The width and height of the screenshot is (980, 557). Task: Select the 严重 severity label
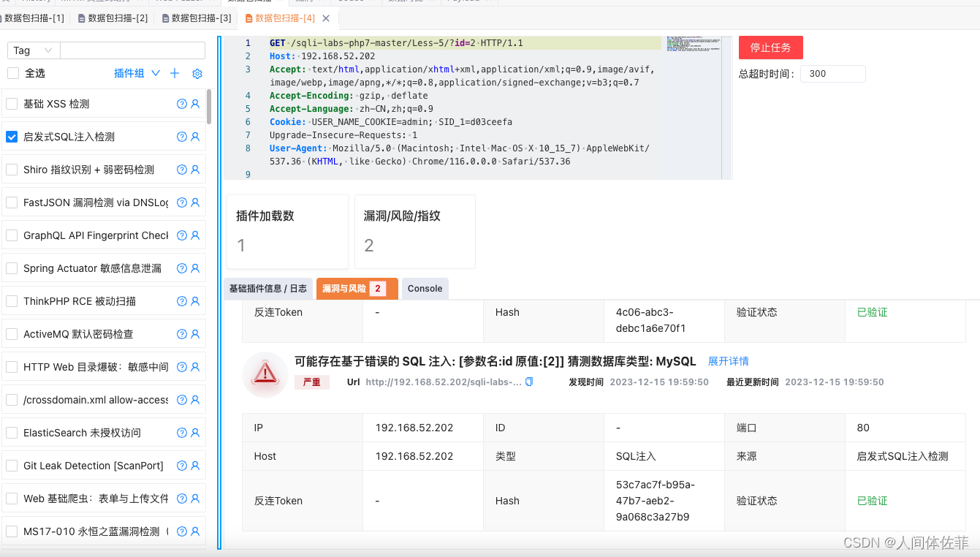pos(312,382)
